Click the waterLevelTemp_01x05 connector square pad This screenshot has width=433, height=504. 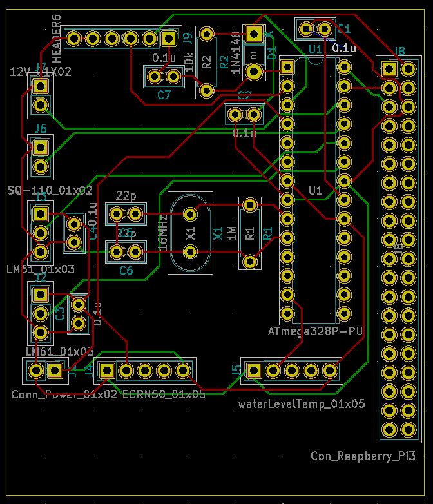pos(254,371)
